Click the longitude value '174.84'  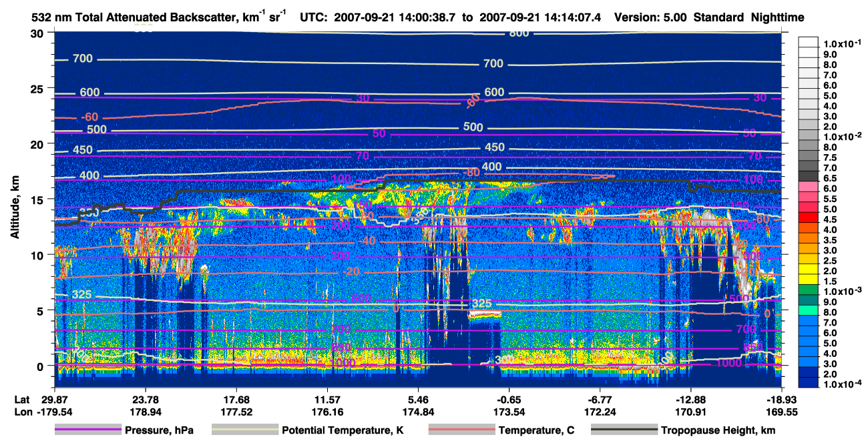[419, 412]
